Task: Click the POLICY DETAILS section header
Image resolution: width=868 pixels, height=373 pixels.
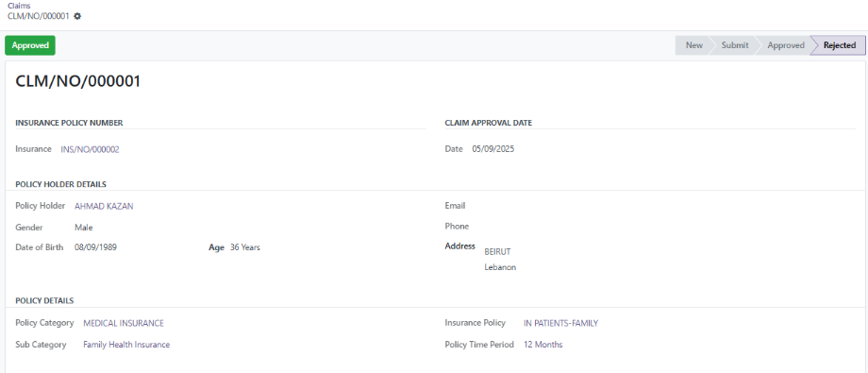Action: click(45, 300)
